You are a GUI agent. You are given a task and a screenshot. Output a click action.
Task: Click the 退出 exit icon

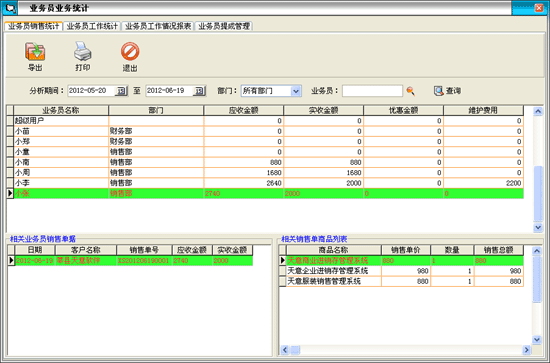[x=130, y=52]
